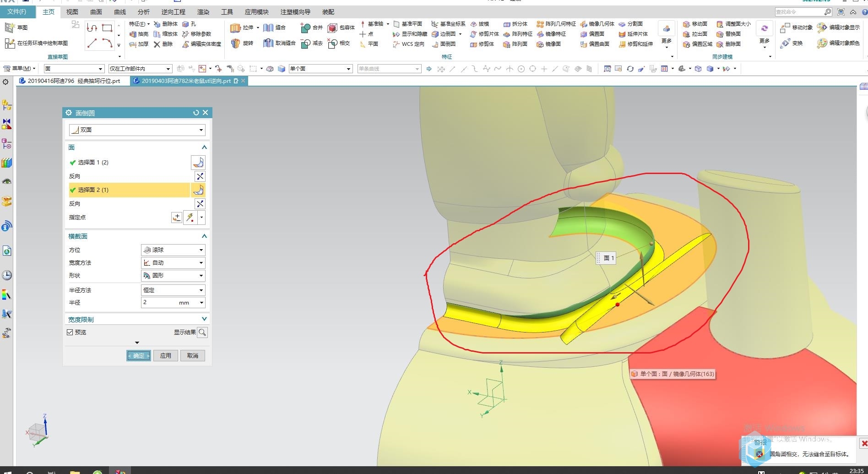This screenshot has width=868, height=474.
Task: Toggle 反向 reverse direction under 选择面 2
Action: tap(200, 204)
